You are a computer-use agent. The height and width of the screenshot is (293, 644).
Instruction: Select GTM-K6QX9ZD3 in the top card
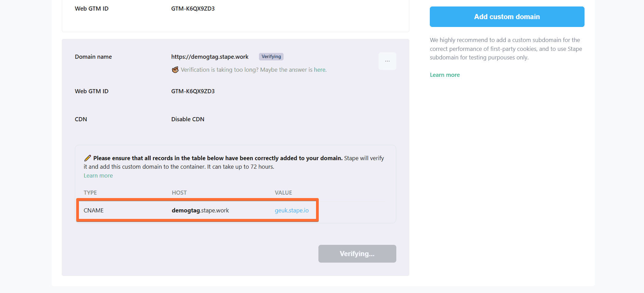click(193, 9)
